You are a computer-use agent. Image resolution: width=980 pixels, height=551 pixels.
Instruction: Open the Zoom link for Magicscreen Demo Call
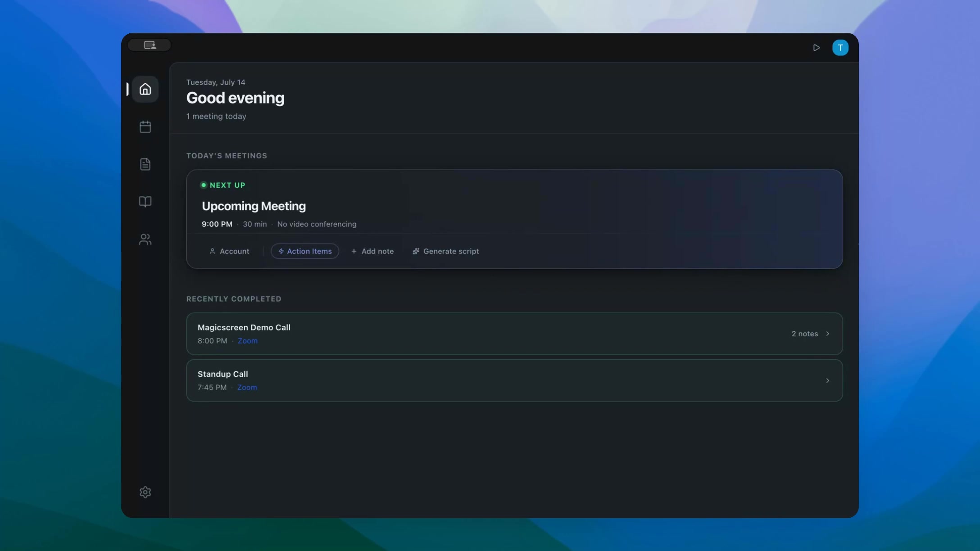[x=248, y=341]
